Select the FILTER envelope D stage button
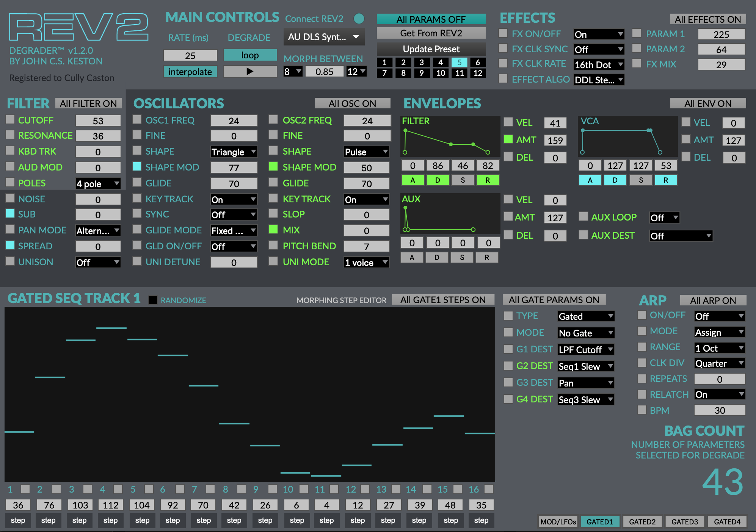 438,180
